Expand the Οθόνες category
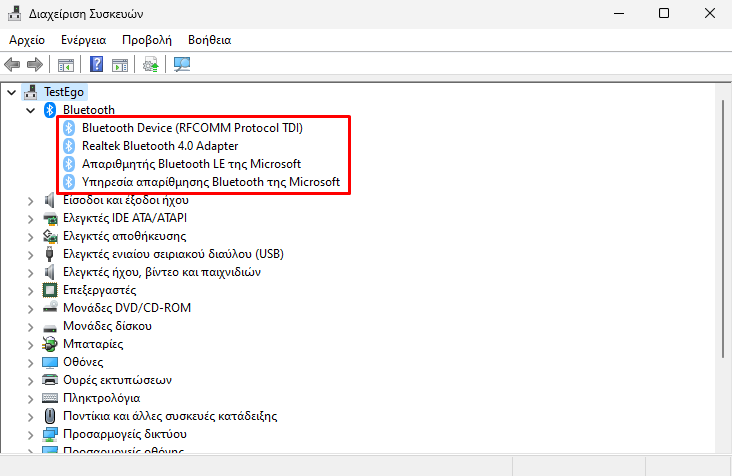 tap(30, 363)
